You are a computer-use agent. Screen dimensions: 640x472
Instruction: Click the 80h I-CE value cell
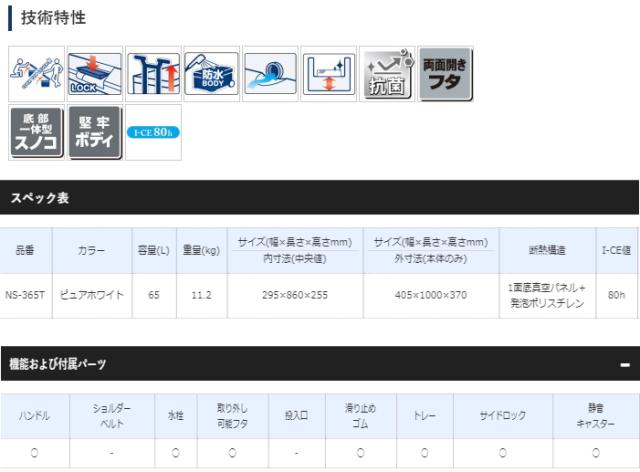pyautogui.click(x=616, y=295)
